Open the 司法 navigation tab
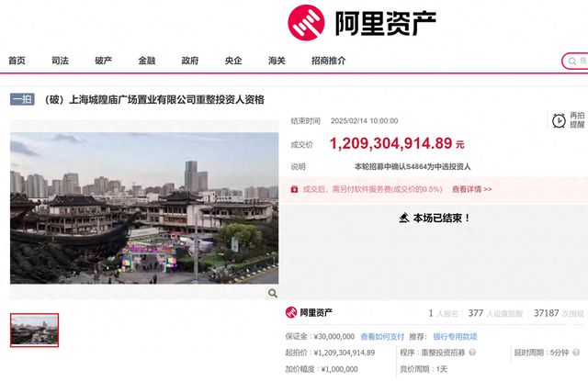Screen dimensions: 588x381 tap(60, 61)
